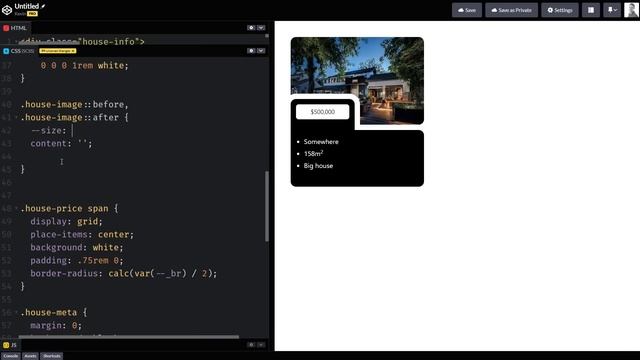
Task: Click 'padding: .75rem 0;' code line
Action: click(x=77, y=260)
